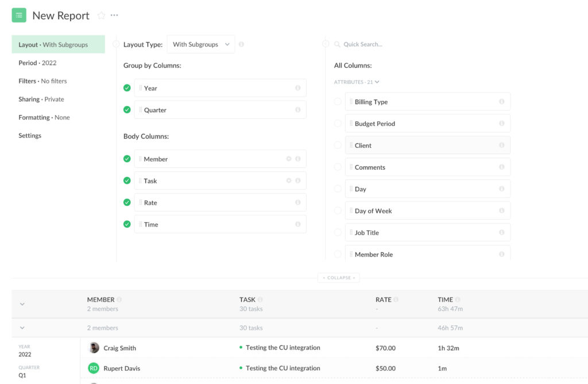Toggle the green checkmark next to Rate
The width and height of the screenshot is (588, 384).
(127, 202)
